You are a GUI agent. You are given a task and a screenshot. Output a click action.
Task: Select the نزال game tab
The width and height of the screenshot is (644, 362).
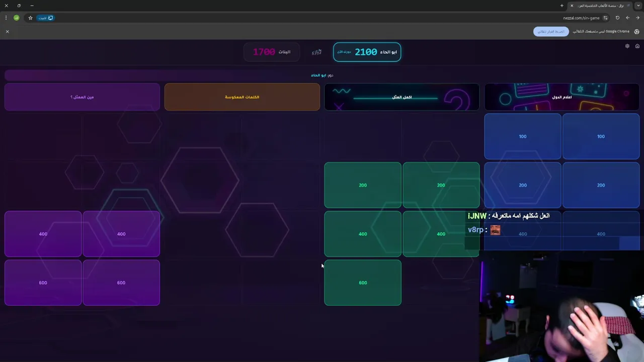(x=600, y=6)
